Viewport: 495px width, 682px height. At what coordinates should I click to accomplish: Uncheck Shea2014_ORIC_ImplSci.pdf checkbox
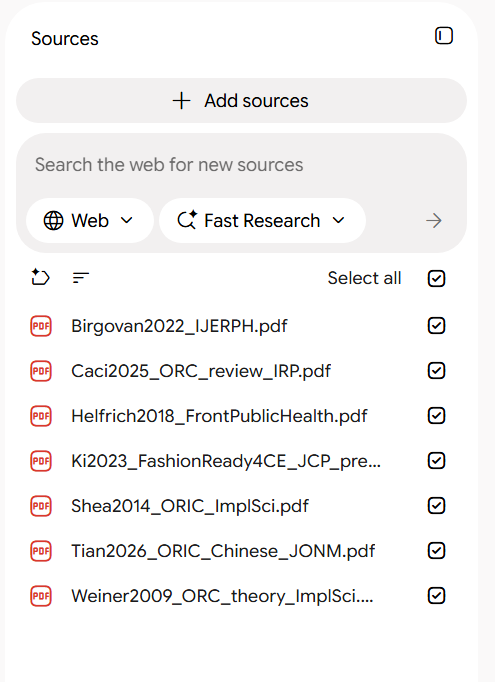pyautogui.click(x=436, y=506)
